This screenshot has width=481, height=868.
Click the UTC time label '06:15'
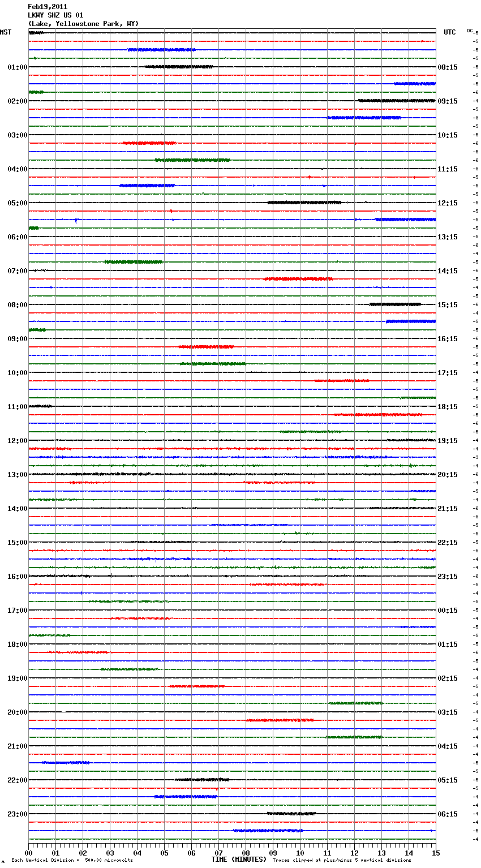[448, 814]
